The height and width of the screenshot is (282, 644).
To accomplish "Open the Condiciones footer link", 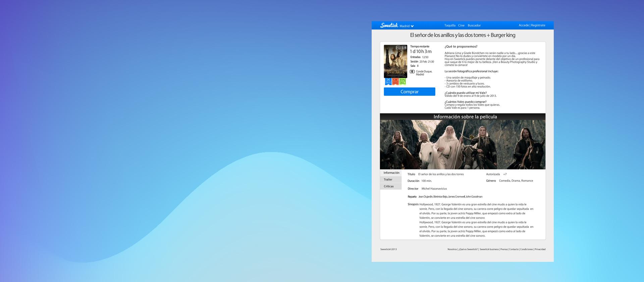I will [527, 249].
